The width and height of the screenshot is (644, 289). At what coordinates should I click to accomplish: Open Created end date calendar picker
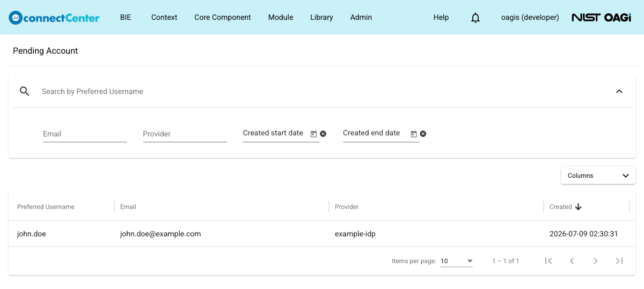414,134
